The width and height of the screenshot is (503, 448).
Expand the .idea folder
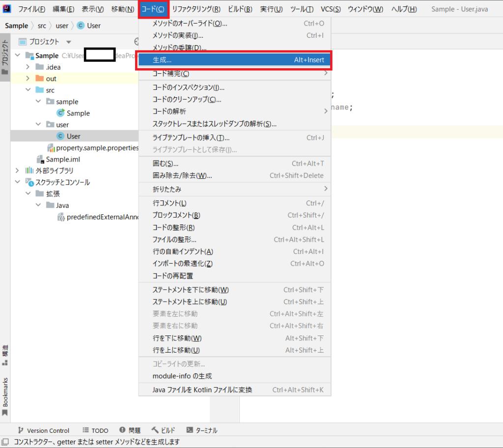28,67
